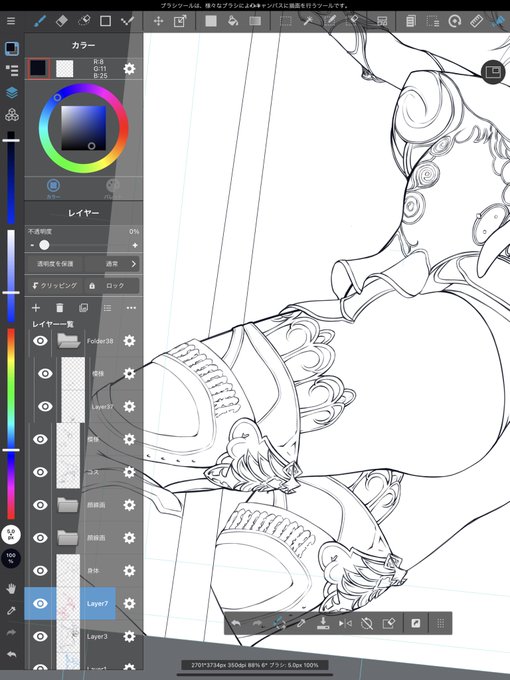Hide the Layer37 layer

tap(45, 406)
